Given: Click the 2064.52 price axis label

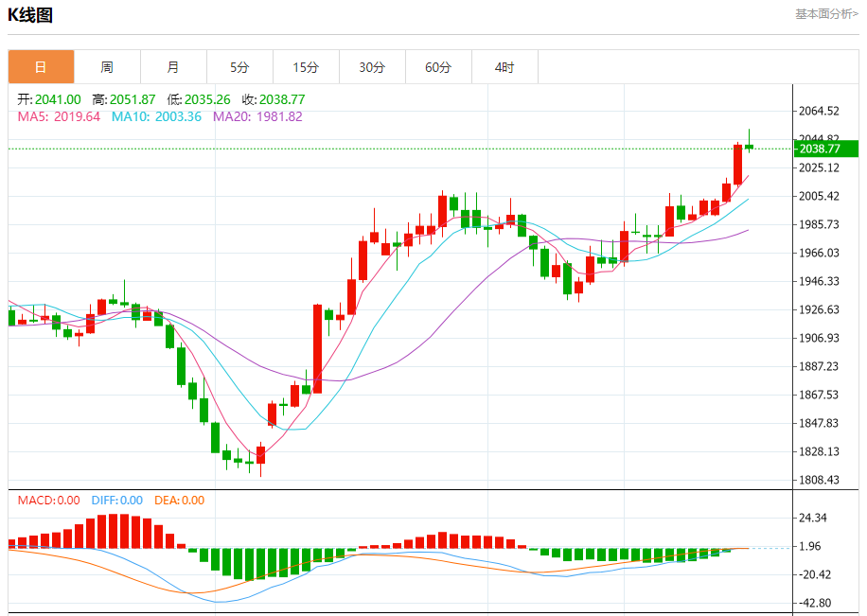Looking at the screenshot, I should click(819, 111).
